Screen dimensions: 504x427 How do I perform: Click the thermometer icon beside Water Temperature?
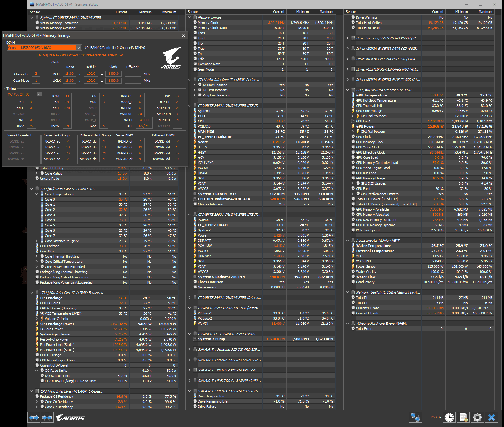[353, 246]
